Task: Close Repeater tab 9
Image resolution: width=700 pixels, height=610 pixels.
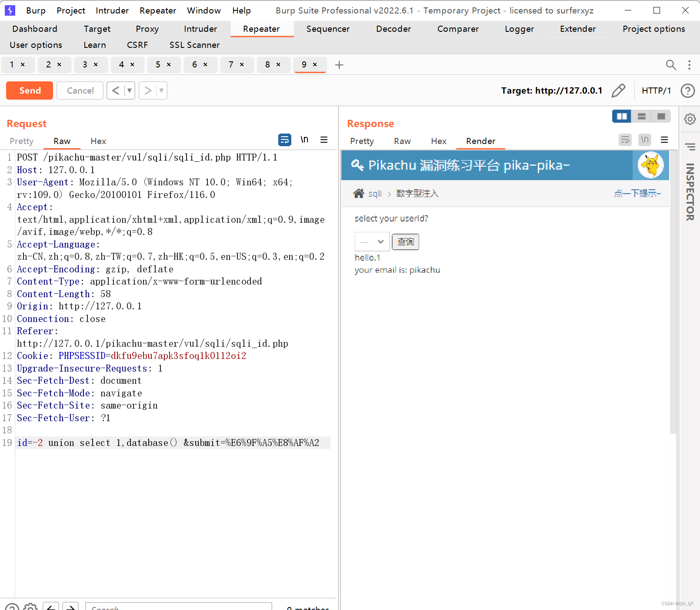Action: 315,65
